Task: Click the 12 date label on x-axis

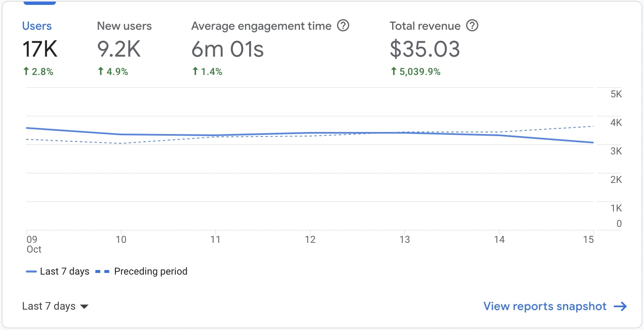Action: [310, 239]
